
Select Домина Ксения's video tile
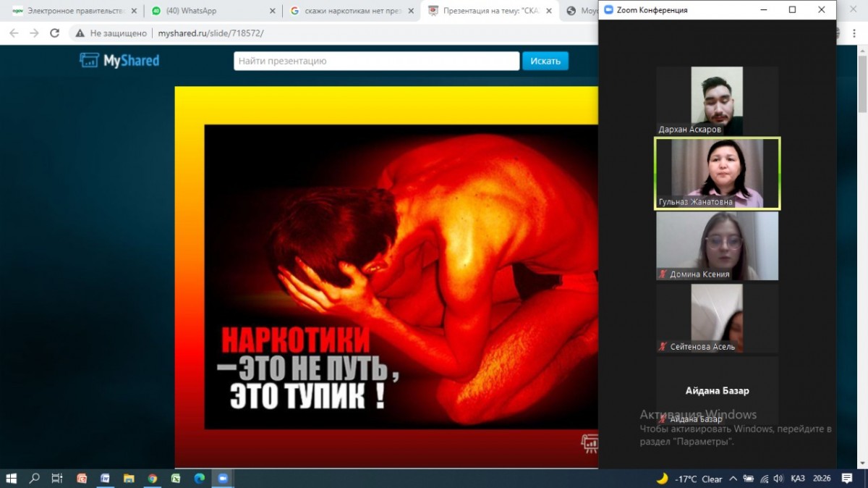tap(717, 245)
